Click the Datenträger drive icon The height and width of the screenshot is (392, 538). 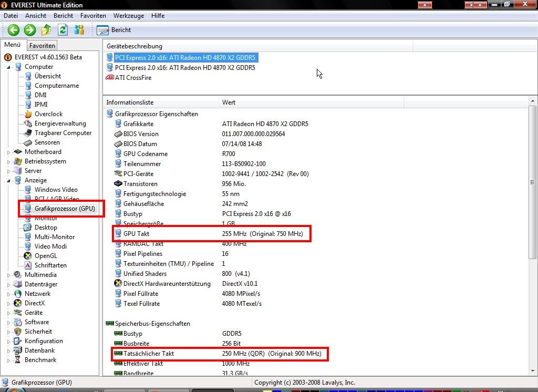(x=17, y=284)
